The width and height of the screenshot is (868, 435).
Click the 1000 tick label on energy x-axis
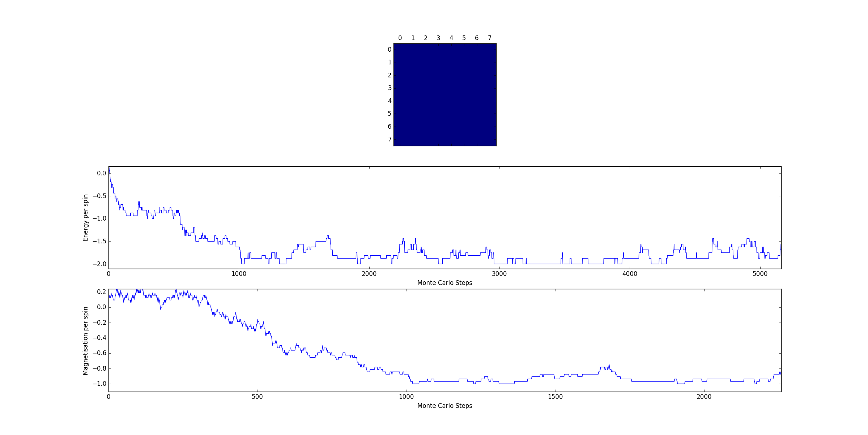[239, 274]
